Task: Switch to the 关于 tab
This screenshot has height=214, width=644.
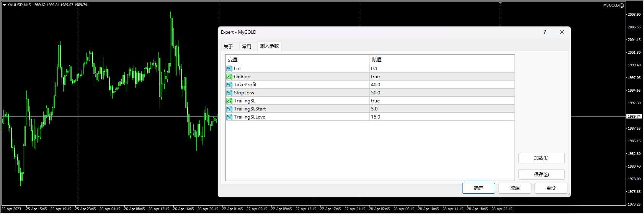Action: click(x=228, y=46)
